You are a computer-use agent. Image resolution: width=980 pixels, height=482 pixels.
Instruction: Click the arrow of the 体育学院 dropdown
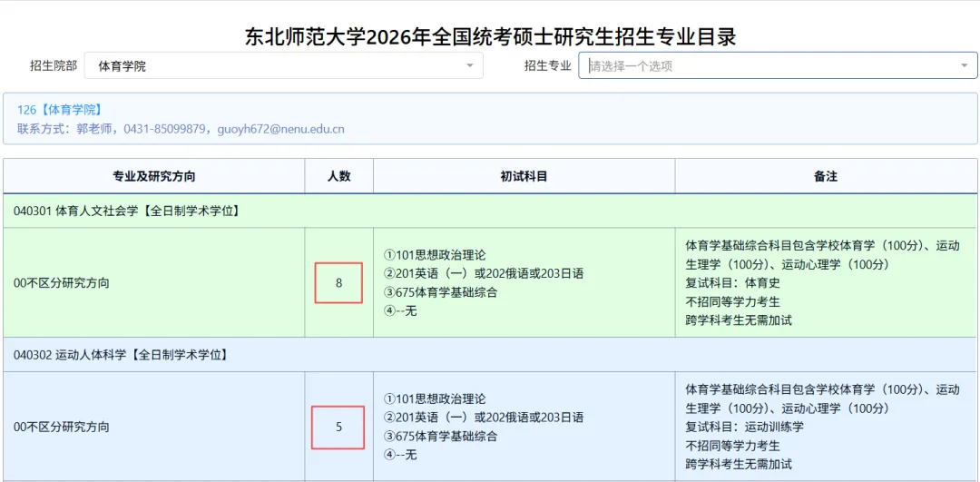[x=470, y=65]
